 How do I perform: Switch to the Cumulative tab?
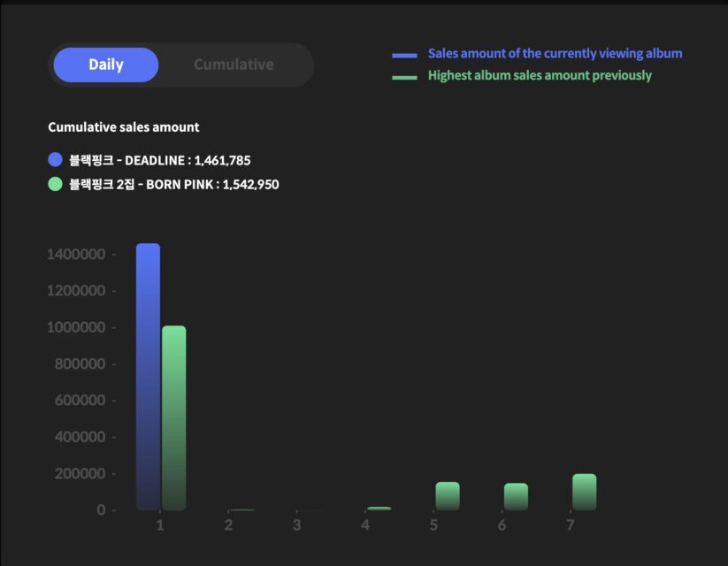click(233, 65)
